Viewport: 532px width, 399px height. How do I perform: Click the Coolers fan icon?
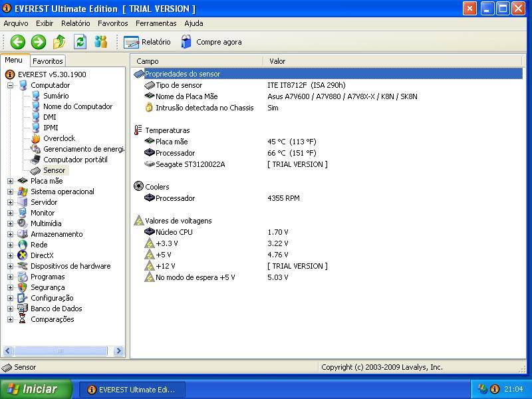(x=138, y=186)
